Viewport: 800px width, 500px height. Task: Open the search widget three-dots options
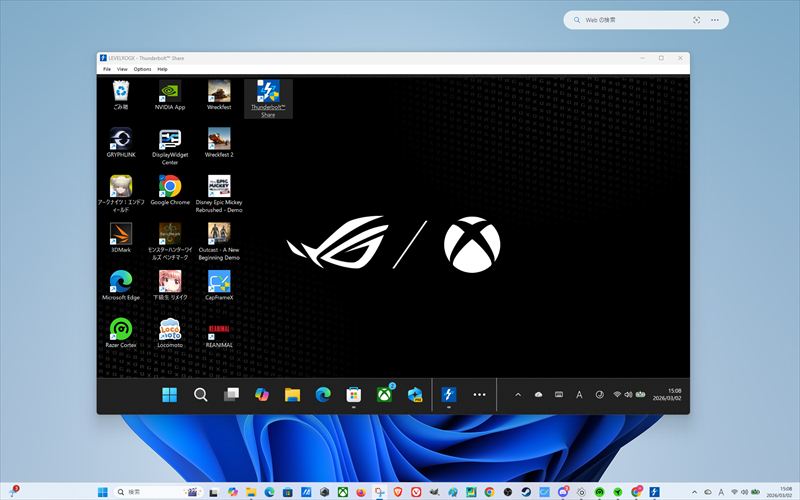coord(715,20)
